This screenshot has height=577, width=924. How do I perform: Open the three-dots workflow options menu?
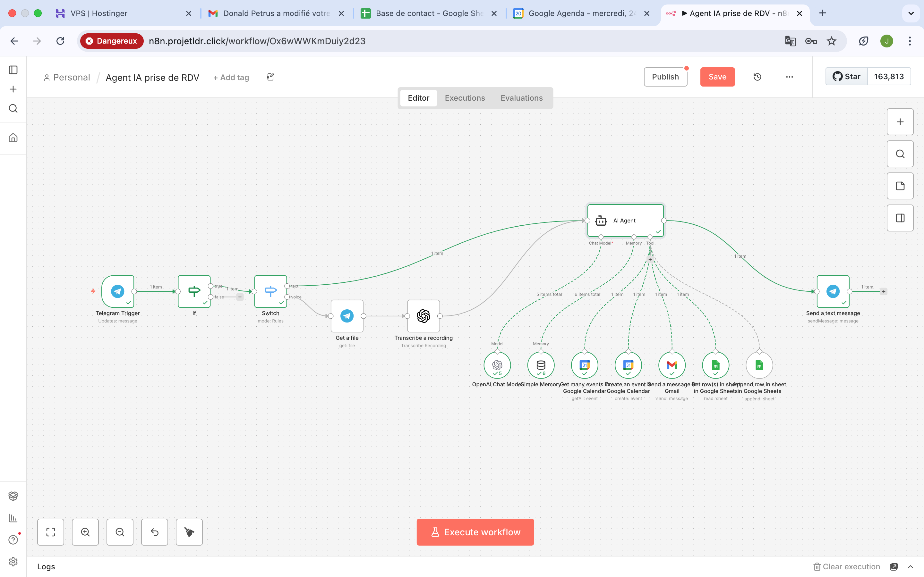pos(789,77)
